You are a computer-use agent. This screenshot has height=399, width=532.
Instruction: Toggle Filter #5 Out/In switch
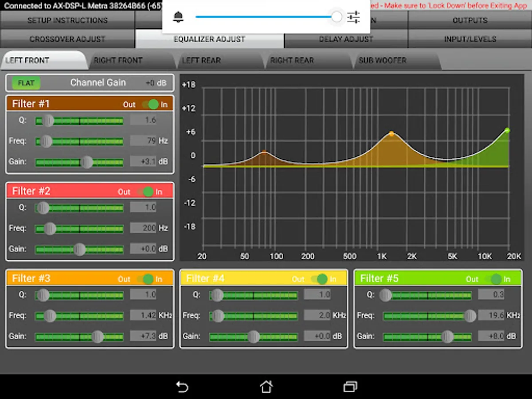(x=493, y=279)
